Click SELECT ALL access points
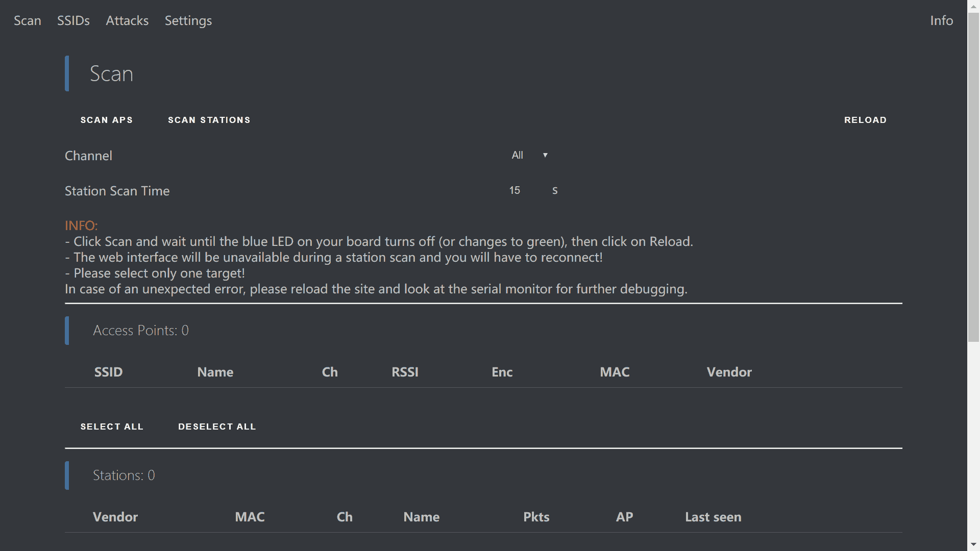The width and height of the screenshot is (980, 551). coord(112,427)
